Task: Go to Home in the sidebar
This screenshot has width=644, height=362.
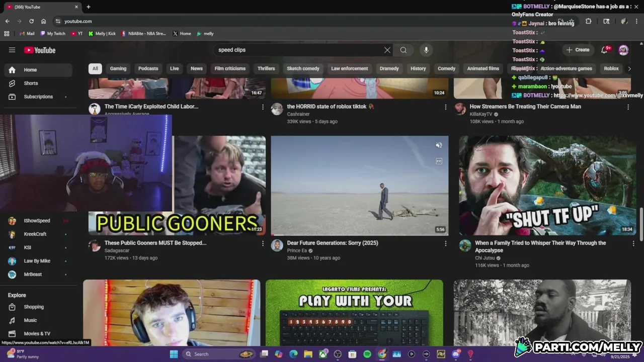Action: [38, 70]
